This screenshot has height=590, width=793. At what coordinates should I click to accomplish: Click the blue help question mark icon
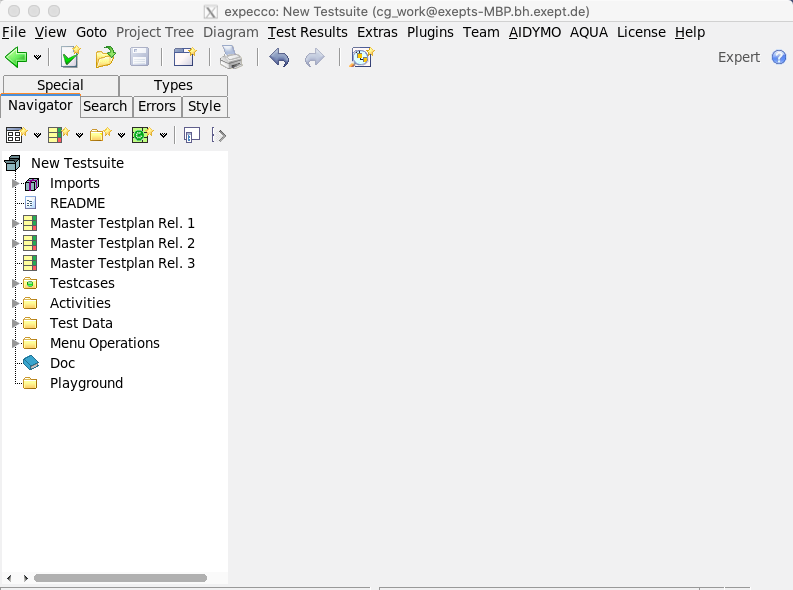pos(779,58)
